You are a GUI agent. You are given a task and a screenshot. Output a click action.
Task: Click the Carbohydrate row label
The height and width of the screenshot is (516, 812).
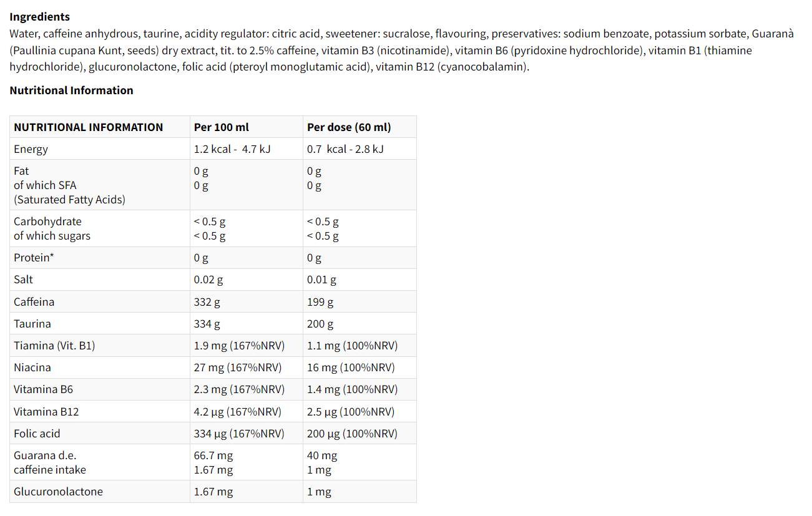(x=47, y=221)
